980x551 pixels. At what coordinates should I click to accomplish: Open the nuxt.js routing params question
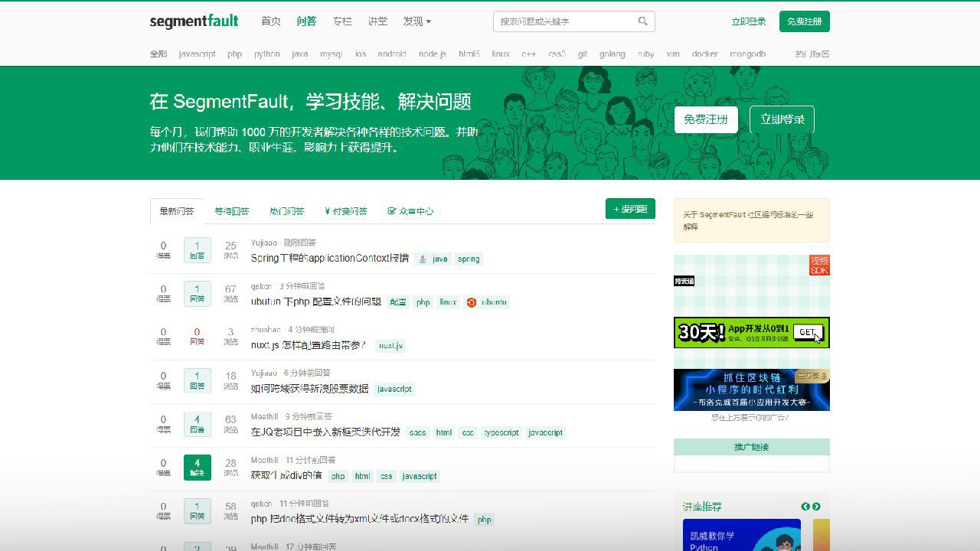309,345
